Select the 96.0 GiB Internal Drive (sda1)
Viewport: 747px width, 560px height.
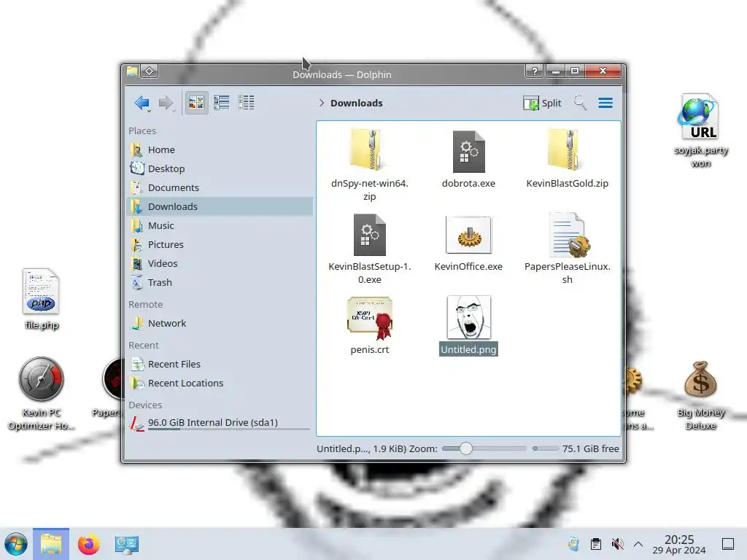tap(220, 423)
